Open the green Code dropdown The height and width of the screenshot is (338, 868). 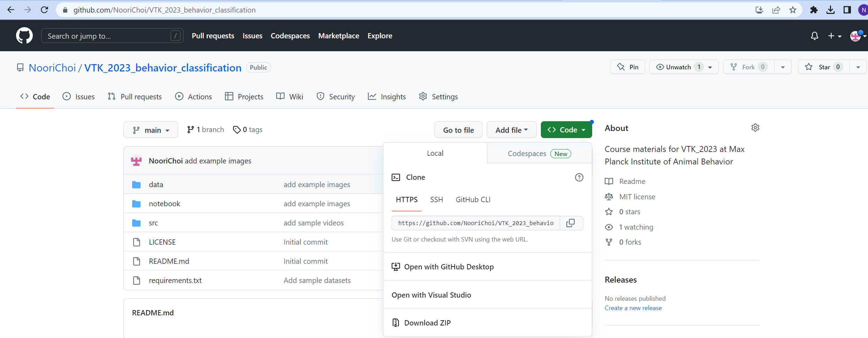566,129
